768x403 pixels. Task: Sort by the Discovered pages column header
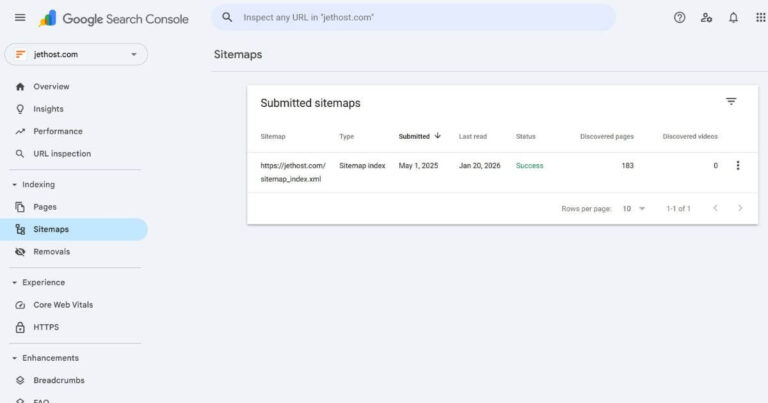(x=607, y=137)
